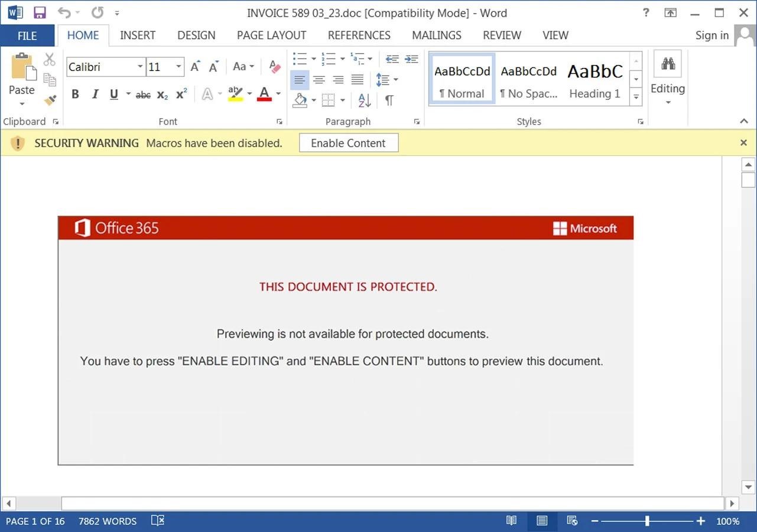Image resolution: width=757 pixels, height=532 pixels.
Task: Expand the Styles gallery
Action: pyautogui.click(x=636, y=96)
